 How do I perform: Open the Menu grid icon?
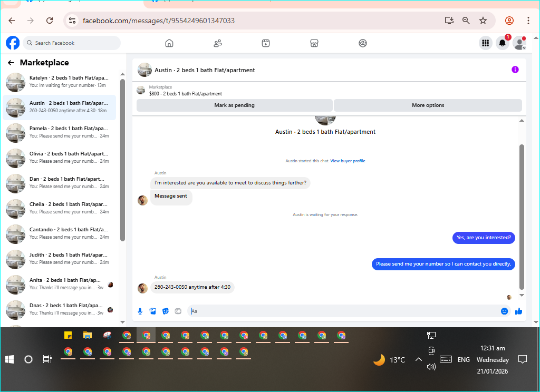(x=486, y=43)
